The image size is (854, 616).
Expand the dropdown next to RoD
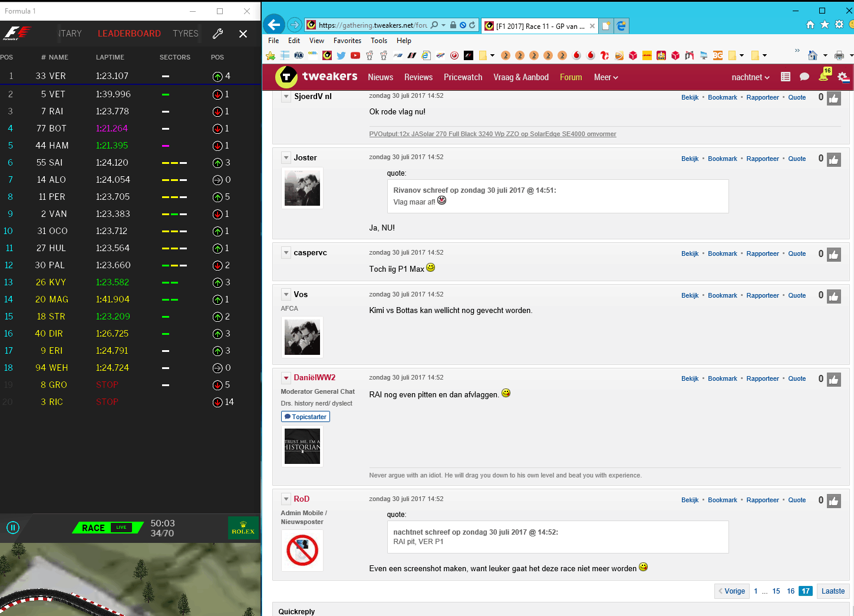(x=286, y=499)
